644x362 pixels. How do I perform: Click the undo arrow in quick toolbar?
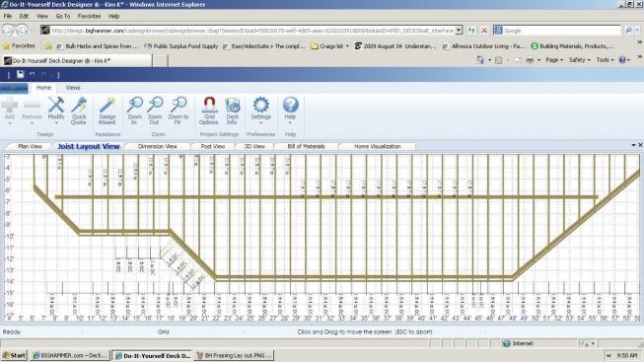(32, 75)
